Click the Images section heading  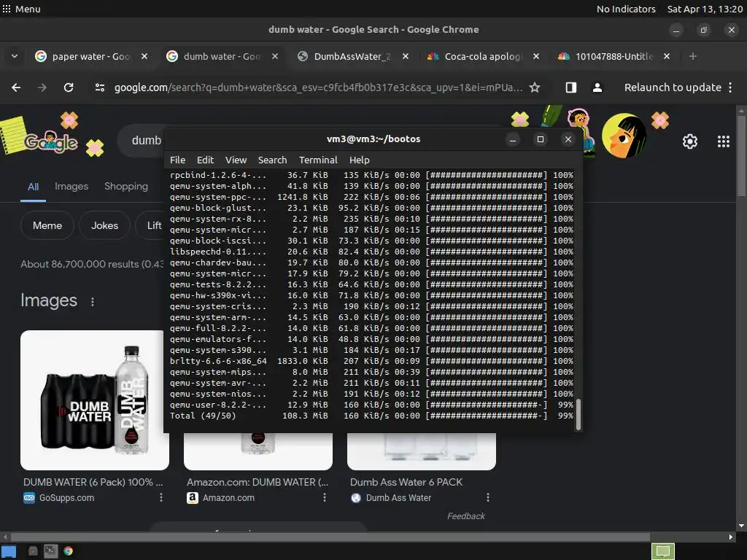point(49,300)
